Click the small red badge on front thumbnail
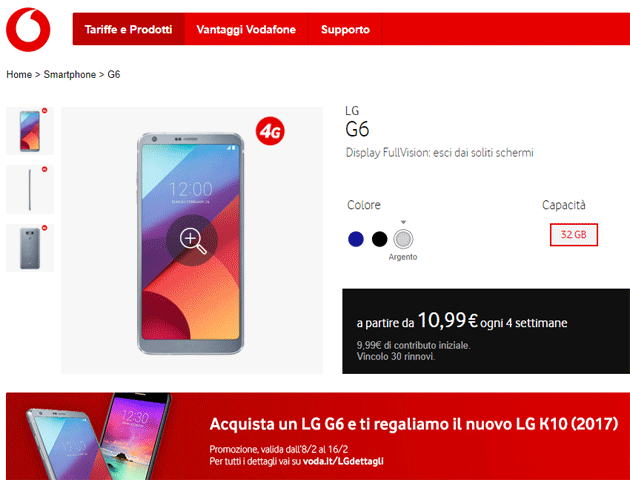630x480 pixels. click(45, 110)
